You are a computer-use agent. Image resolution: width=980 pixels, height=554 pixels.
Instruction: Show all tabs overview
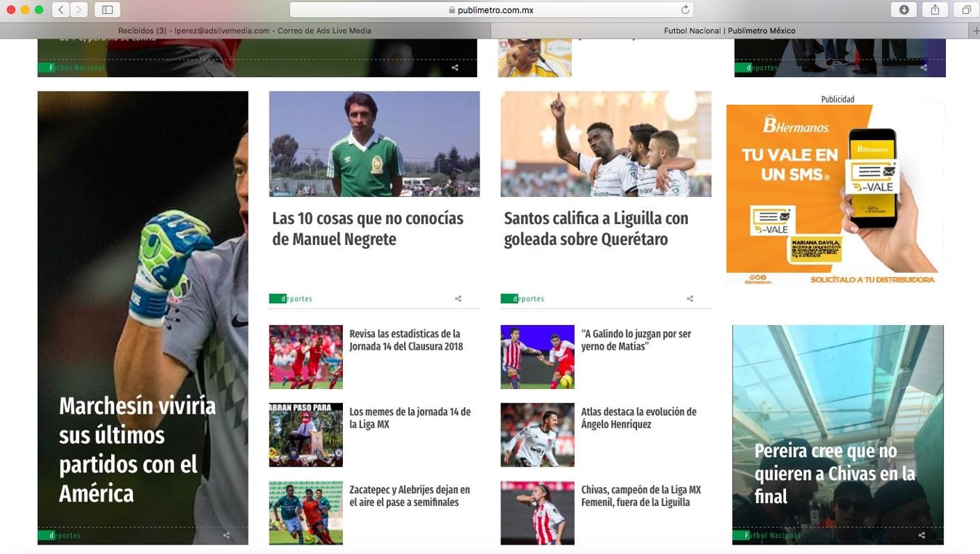coord(966,9)
